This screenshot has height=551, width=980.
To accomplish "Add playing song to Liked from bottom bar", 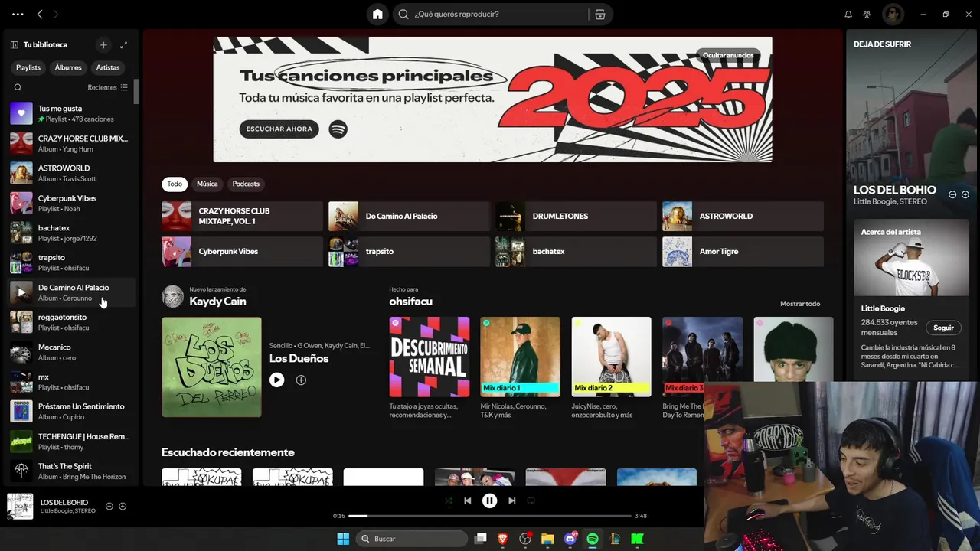I will coord(122,506).
